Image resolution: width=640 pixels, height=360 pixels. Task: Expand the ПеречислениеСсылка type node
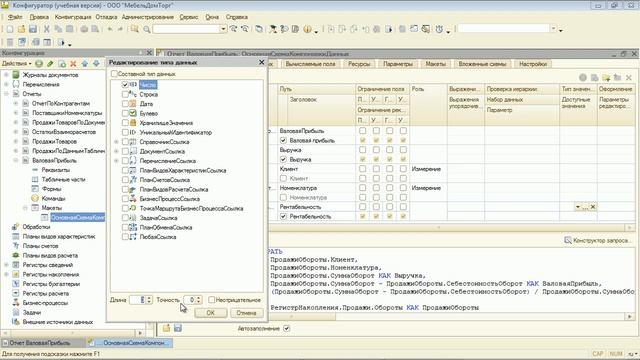[116, 161]
